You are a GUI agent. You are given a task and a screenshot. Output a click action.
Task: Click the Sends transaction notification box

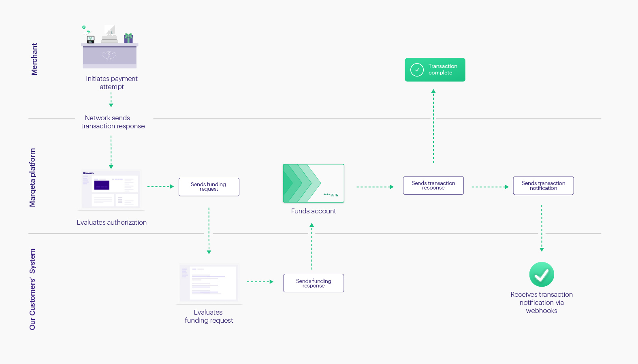pos(543,186)
